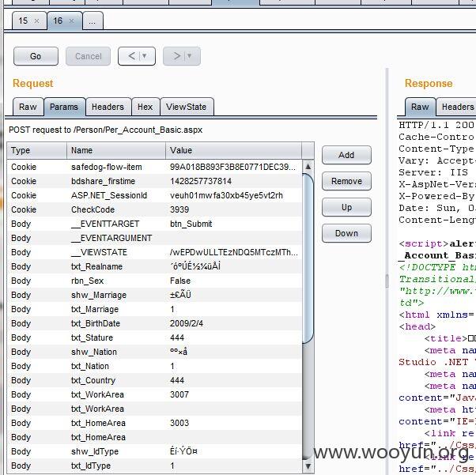Select the txt_Marriage parameter

(154, 310)
